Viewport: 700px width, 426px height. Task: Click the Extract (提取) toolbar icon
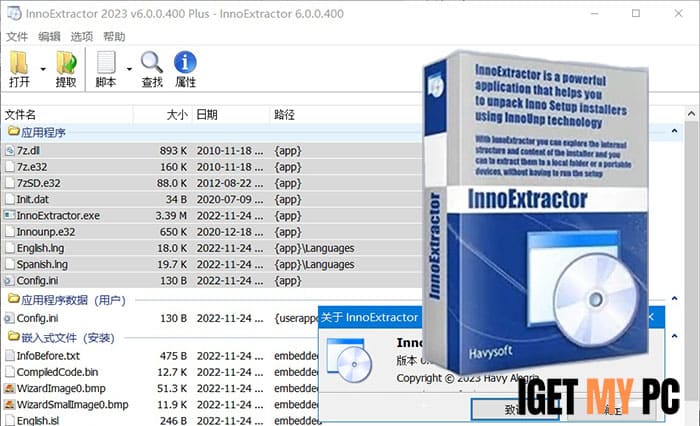point(66,63)
